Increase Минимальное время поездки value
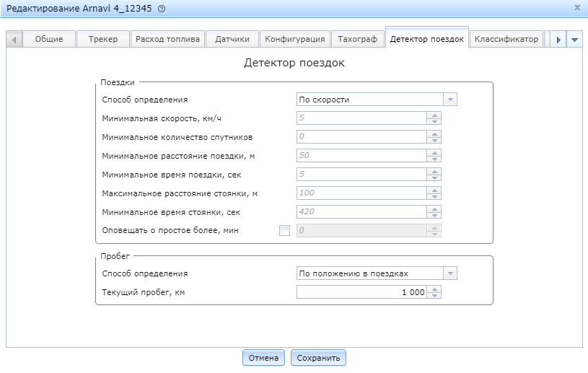The width and height of the screenshot is (588, 373). pos(434,171)
